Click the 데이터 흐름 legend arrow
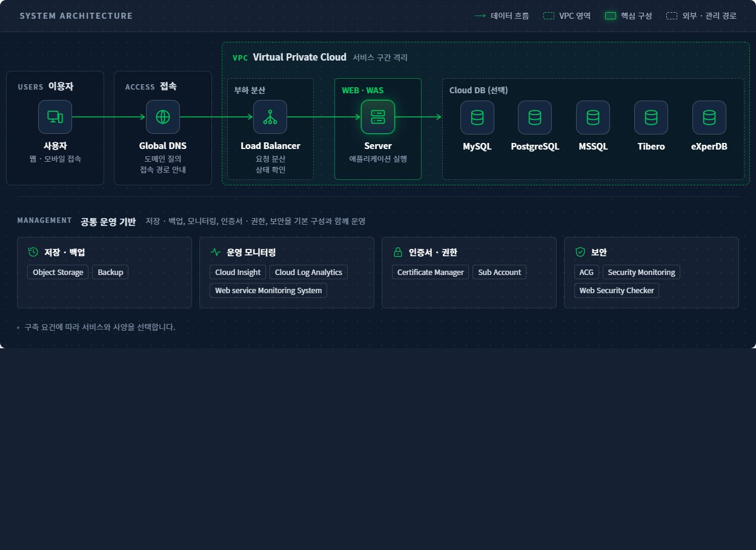This screenshot has width=756, height=550. (481, 16)
